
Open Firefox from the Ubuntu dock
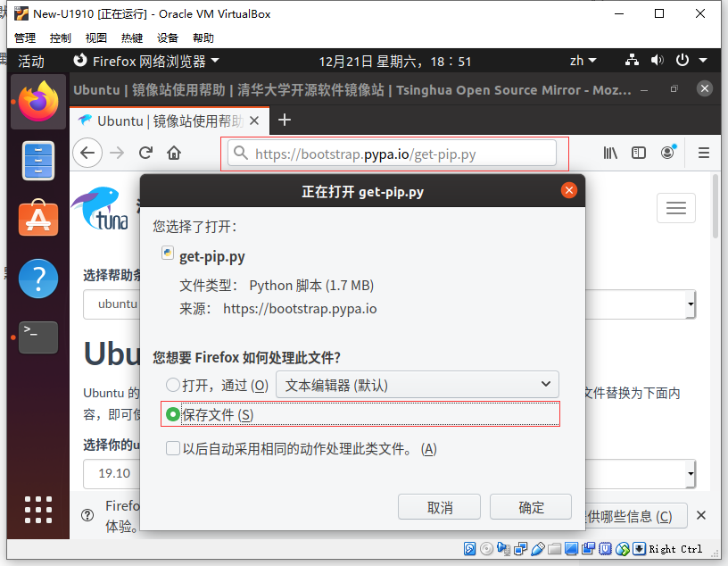[x=38, y=101]
